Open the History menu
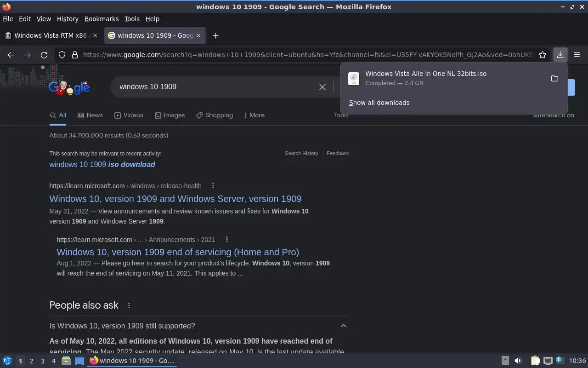The width and height of the screenshot is (588, 368). pos(68,19)
